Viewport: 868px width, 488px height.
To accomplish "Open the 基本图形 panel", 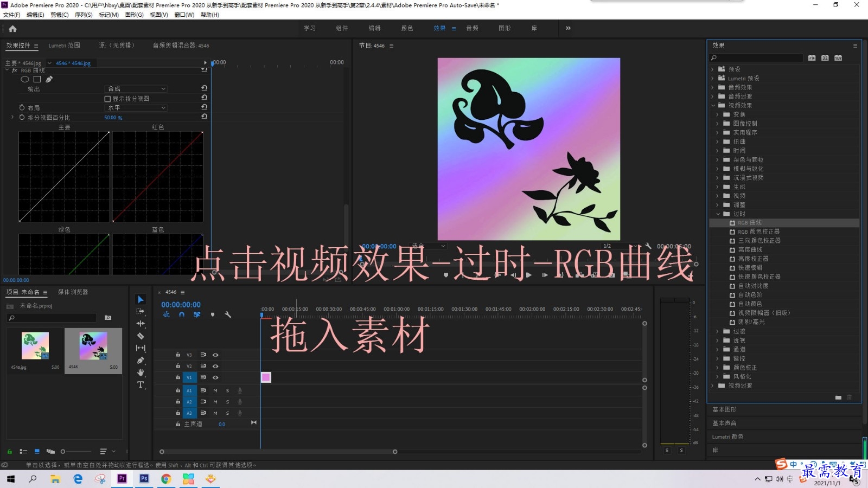I will [724, 409].
